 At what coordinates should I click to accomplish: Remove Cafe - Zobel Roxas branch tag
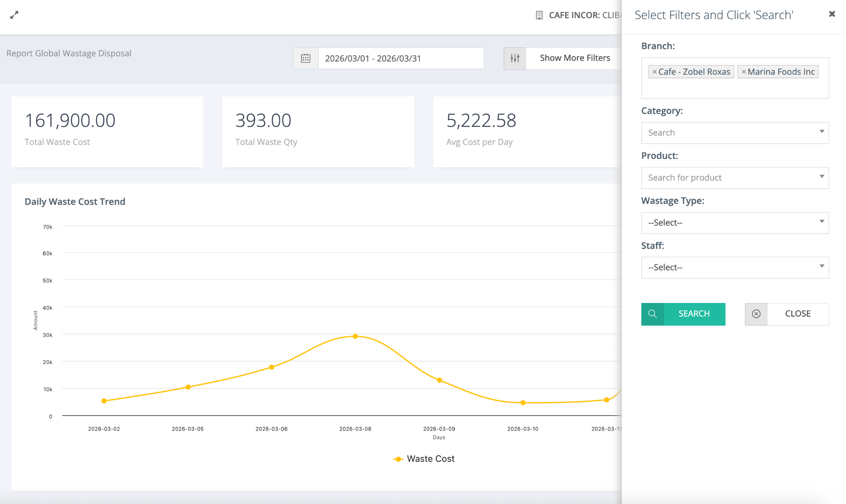pyautogui.click(x=654, y=72)
